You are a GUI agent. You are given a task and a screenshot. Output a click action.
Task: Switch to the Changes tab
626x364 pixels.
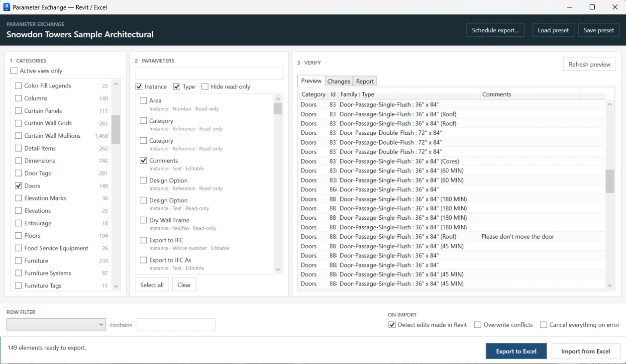[339, 81]
